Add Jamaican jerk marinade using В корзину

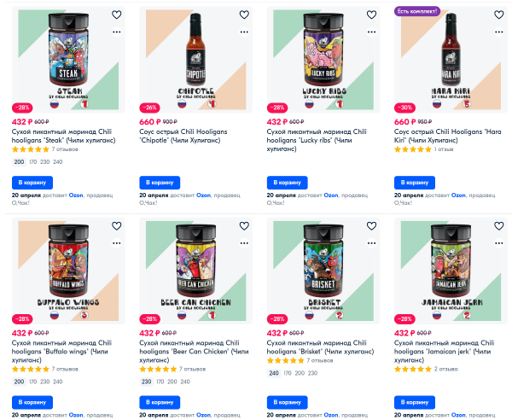point(415,402)
